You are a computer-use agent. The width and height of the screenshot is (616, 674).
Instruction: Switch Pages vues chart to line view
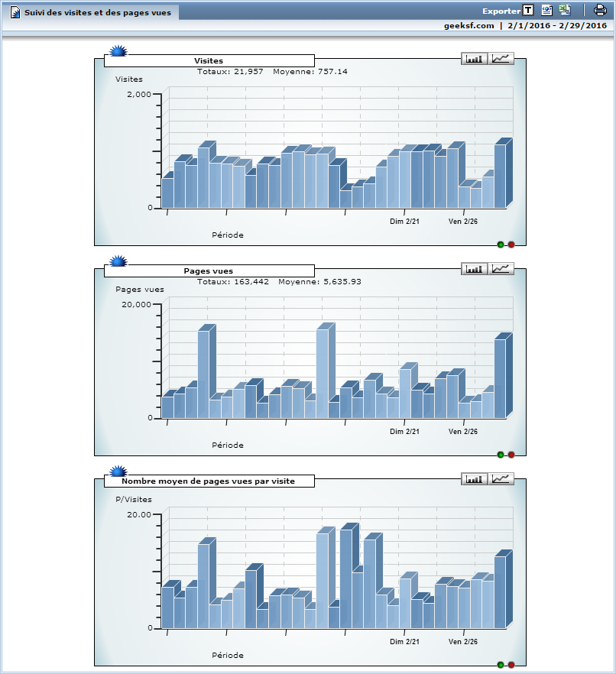coord(501,269)
